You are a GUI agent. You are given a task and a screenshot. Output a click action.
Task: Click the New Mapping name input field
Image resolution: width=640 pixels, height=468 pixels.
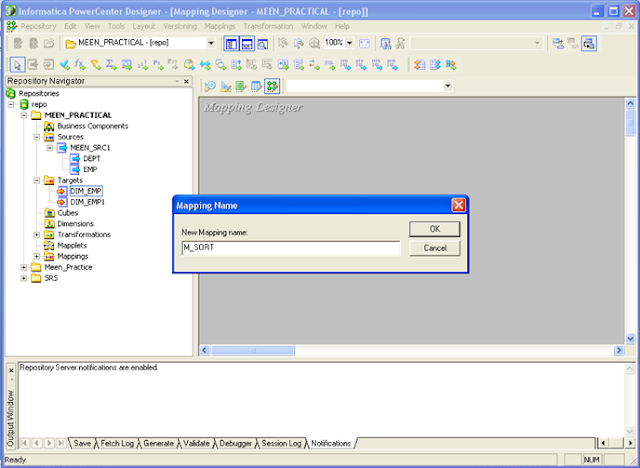[x=291, y=248]
